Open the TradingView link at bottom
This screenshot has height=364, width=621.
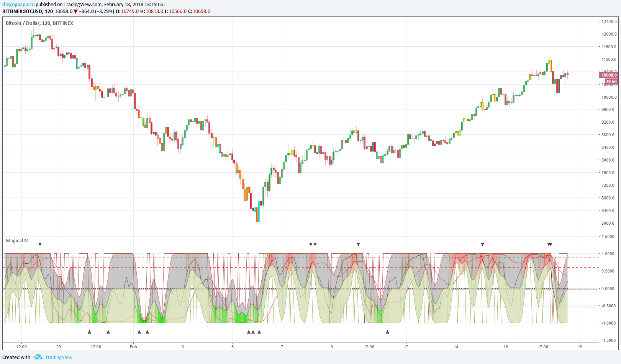pos(59,357)
